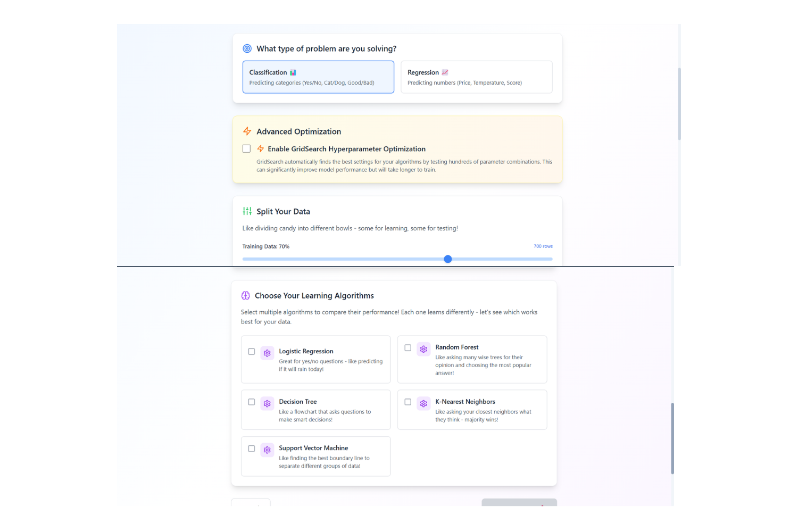This screenshot has width=798, height=532.
Task: Click the Training Data slider handle
Action: 448,259
